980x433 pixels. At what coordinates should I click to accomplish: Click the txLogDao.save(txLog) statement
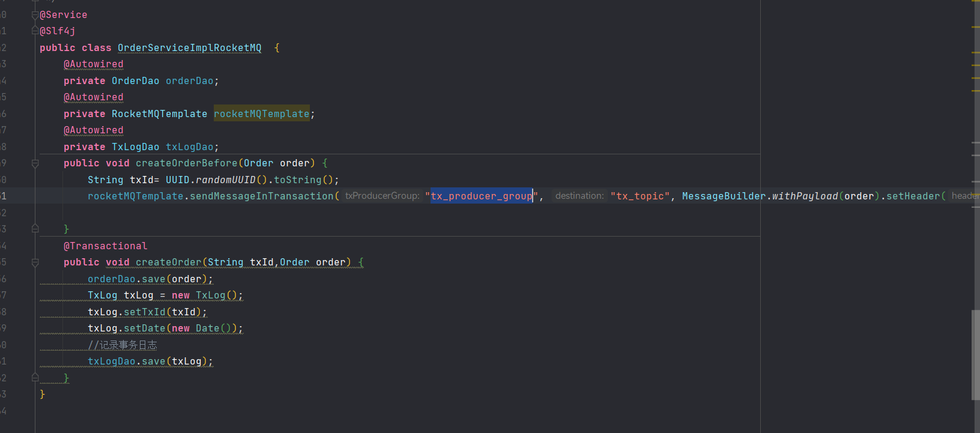click(x=150, y=362)
